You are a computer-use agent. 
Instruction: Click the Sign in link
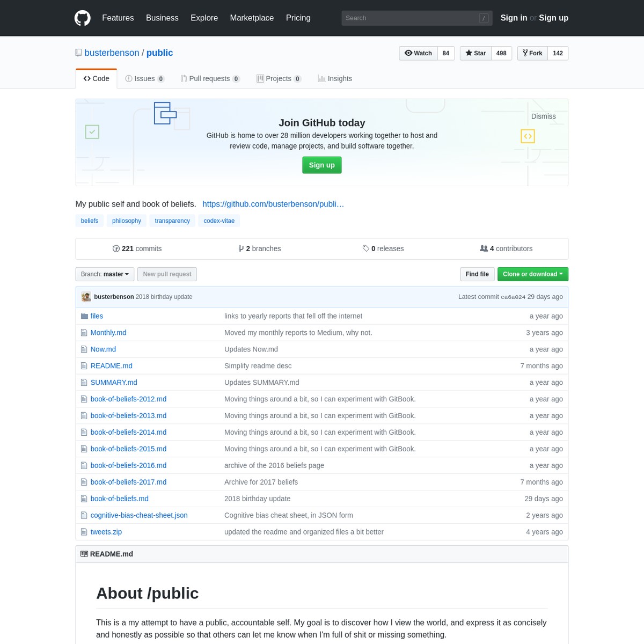tap(514, 18)
